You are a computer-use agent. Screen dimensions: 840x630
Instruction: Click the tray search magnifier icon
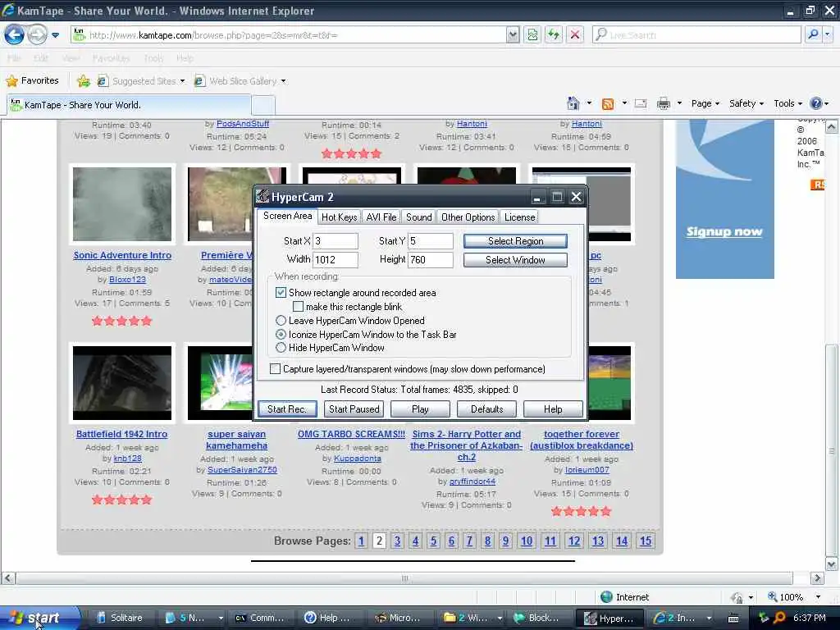coord(780,618)
